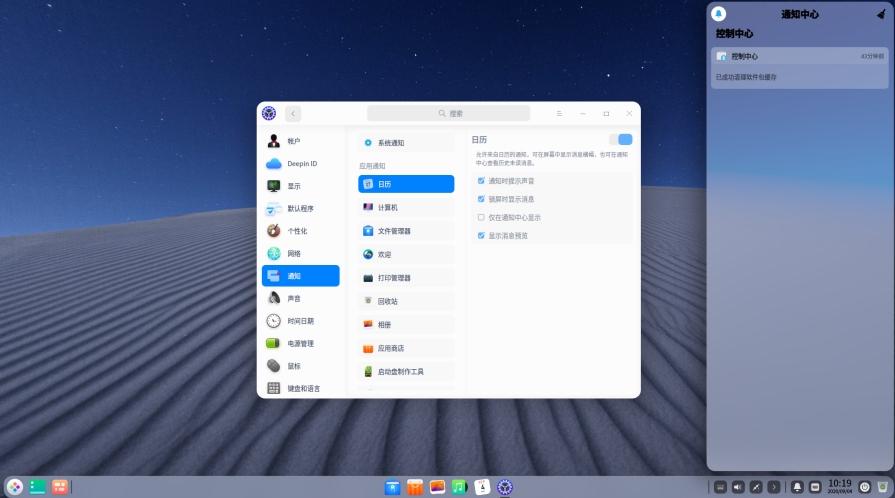The width and height of the screenshot is (895, 498).
Task: Open the Music app in the dock
Action: [x=459, y=487]
